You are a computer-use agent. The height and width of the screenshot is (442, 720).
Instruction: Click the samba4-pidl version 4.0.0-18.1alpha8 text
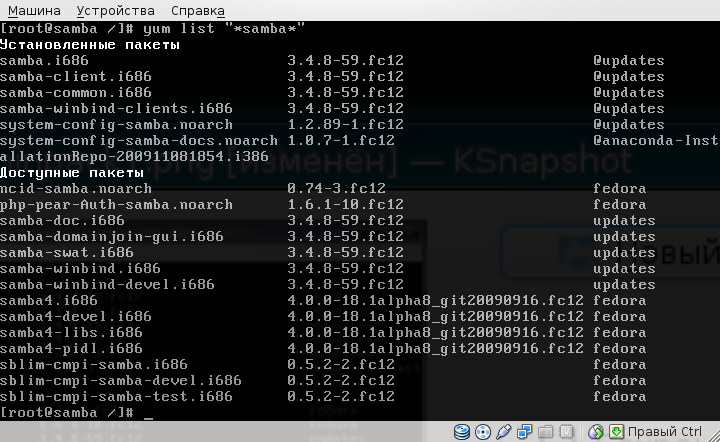point(436,349)
